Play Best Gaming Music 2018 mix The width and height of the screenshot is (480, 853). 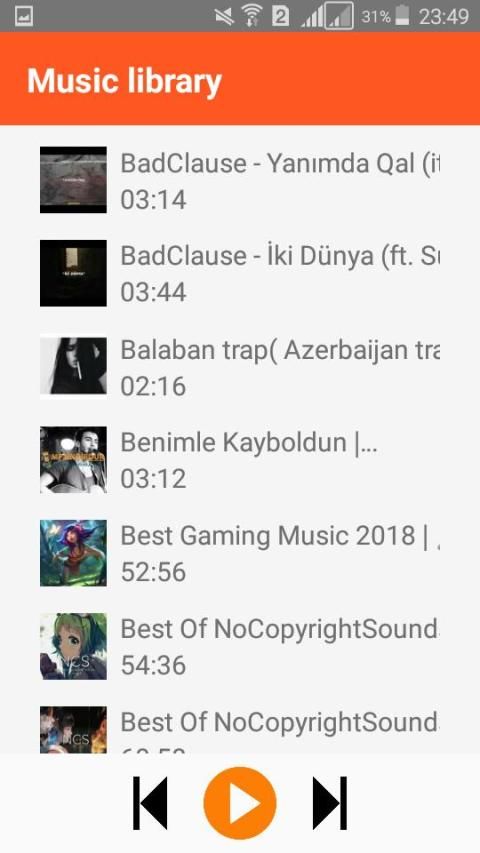(x=240, y=553)
